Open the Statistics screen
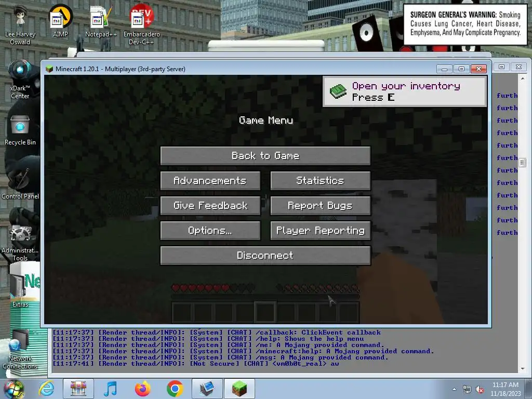This screenshot has height=399, width=532. pyautogui.click(x=320, y=180)
